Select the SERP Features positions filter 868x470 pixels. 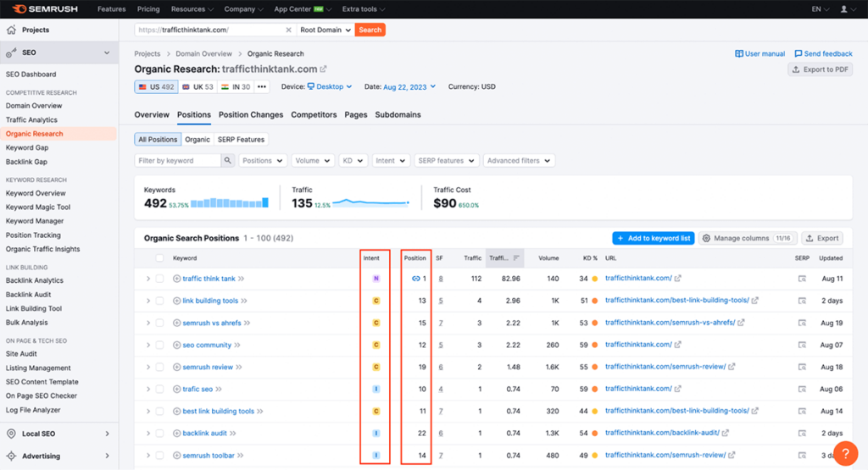tap(241, 140)
